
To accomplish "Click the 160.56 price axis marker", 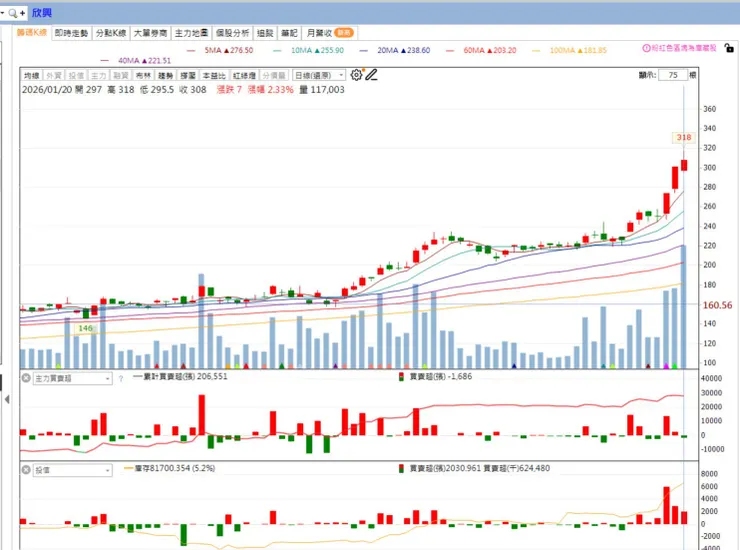I will pyautogui.click(x=717, y=305).
